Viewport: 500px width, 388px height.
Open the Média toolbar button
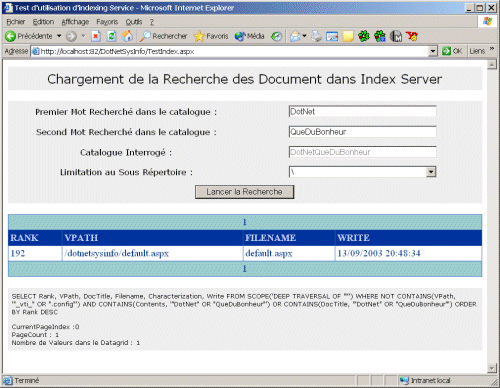click(x=249, y=36)
